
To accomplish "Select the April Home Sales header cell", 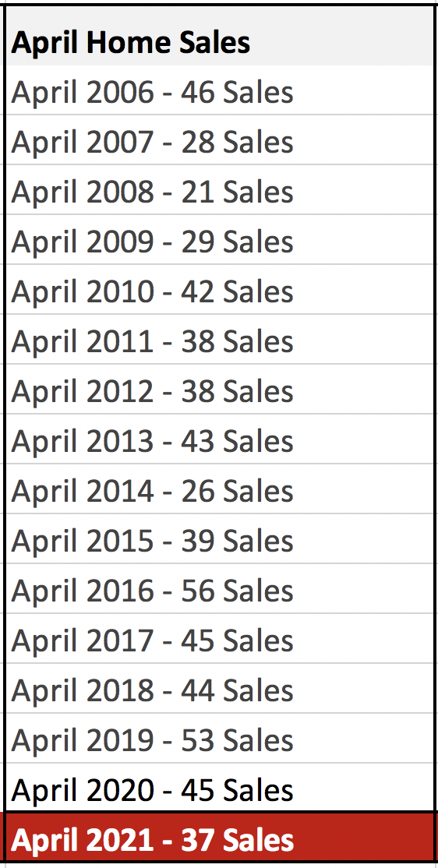I will point(219,41).
